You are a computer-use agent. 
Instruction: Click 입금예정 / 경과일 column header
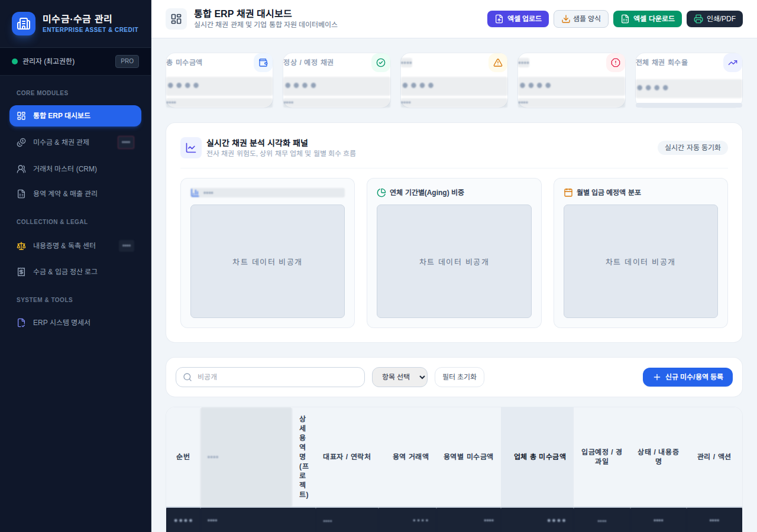[602, 457]
